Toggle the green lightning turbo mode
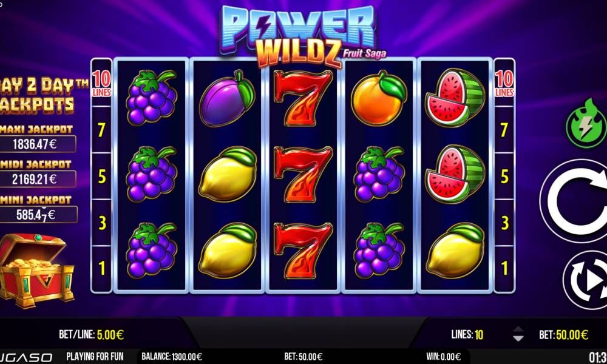Viewport: 607px width, 364px height. 586,124
